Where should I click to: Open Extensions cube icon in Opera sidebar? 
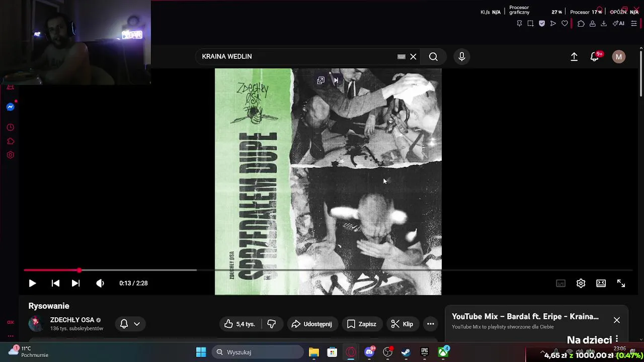click(x=10, y=141)
